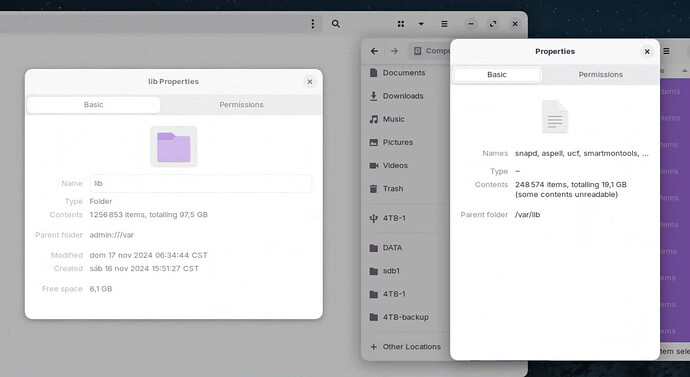Click the plus icon beside Other Locations
Viewport: 690px width, 377px height.
374,347
